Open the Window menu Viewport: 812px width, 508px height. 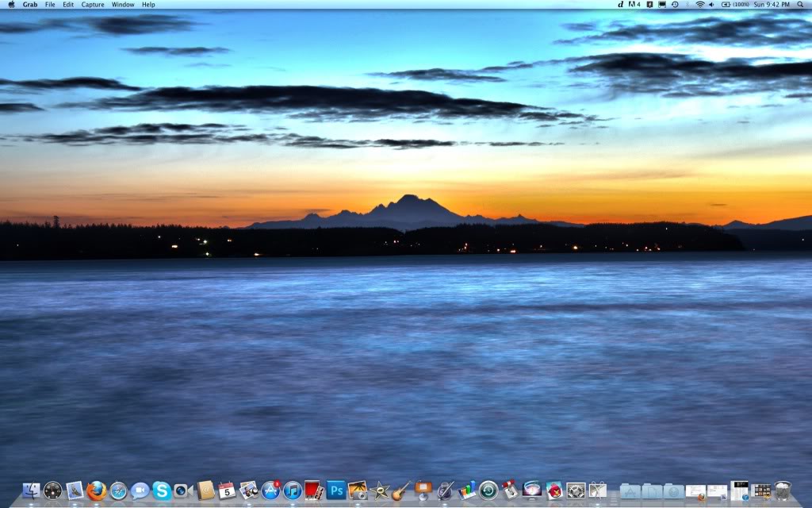point(123,4)
